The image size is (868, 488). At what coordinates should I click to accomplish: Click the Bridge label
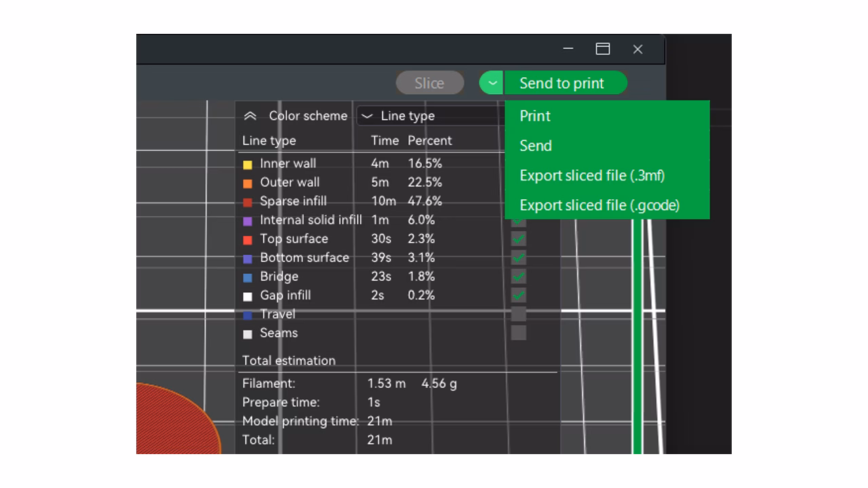pos(279,277)
